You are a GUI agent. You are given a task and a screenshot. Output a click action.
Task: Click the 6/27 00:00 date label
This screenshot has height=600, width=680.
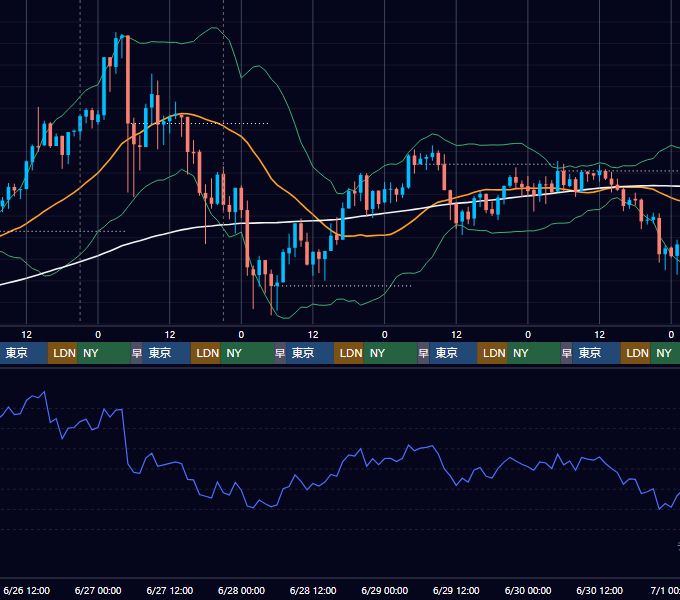pos(98,590)
